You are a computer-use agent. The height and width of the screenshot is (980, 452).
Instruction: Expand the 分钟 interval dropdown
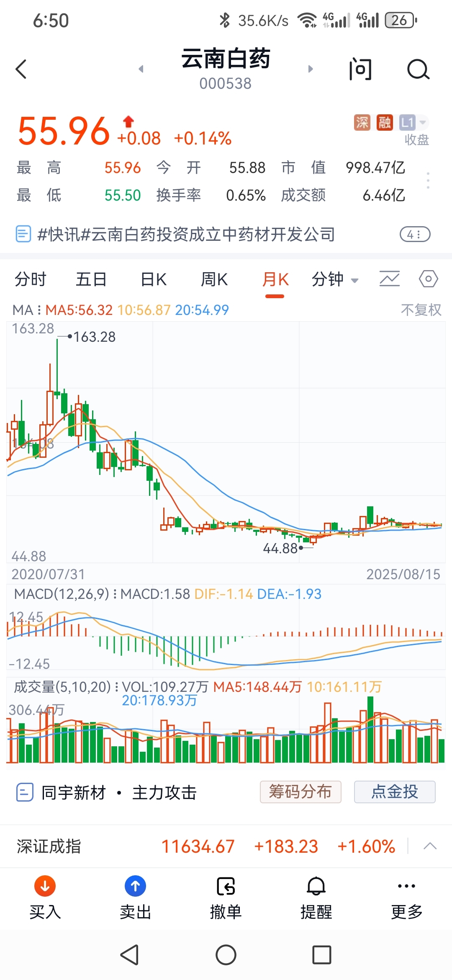pyautogui.click(x=335, y=279)
